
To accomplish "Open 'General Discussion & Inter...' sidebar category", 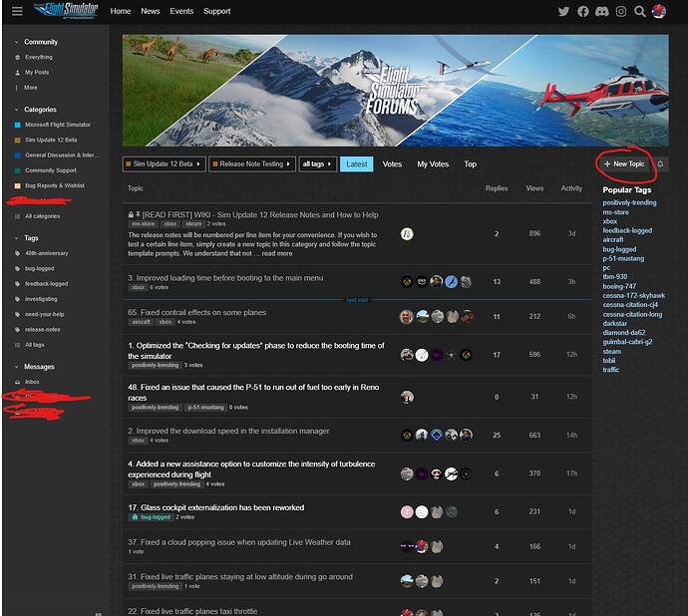I will click(x=62, y=155).
